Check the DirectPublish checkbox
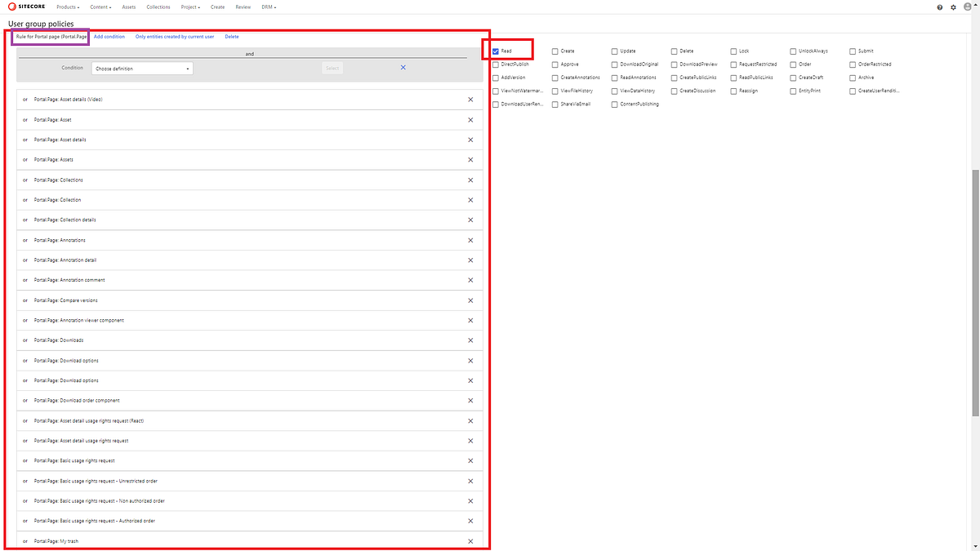980x551 pixels. tap(494, 64)
